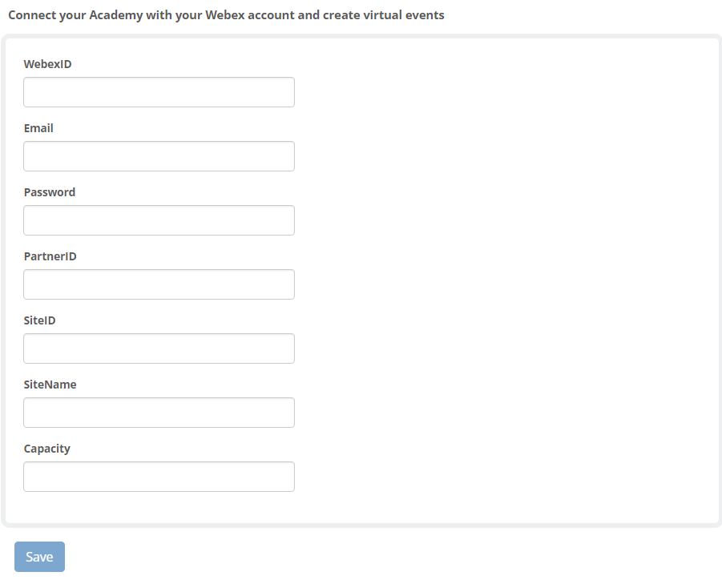Select the SiteName text box
The image size is (722, 588).
pos(158,412)
